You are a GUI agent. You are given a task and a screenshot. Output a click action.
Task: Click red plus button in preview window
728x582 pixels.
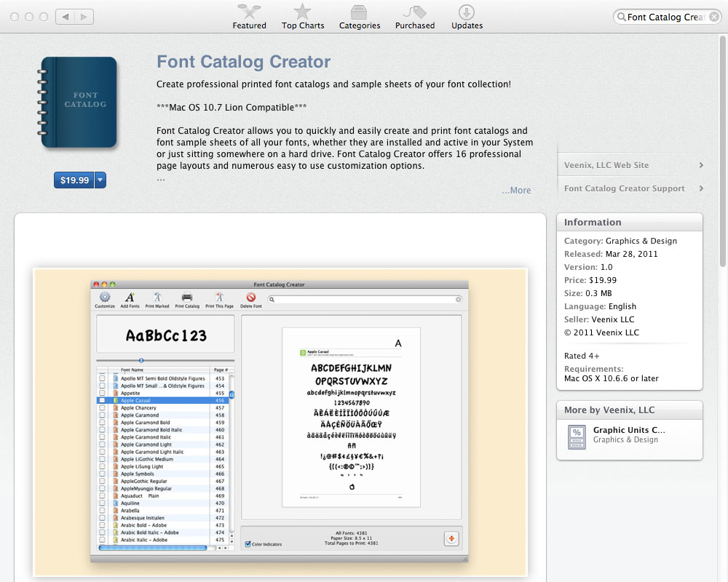point(451,538)
